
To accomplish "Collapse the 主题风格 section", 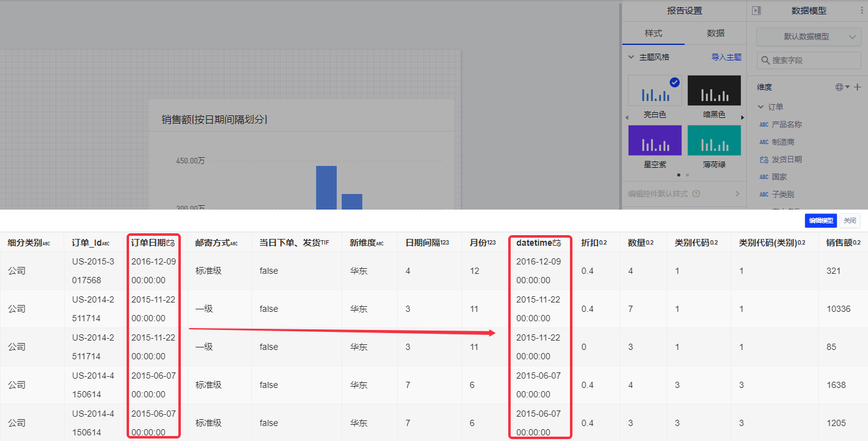I will (631, 57).
